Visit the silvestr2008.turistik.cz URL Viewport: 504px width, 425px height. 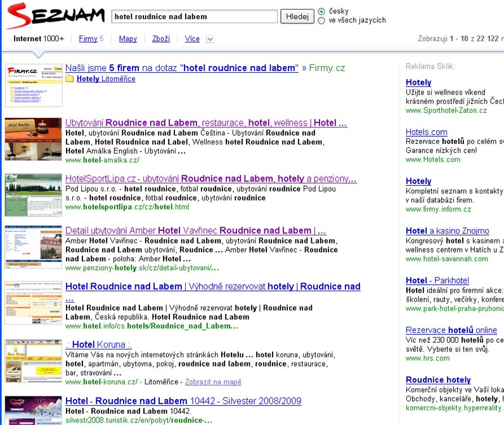pyautogui.click(x=139, y=420)
